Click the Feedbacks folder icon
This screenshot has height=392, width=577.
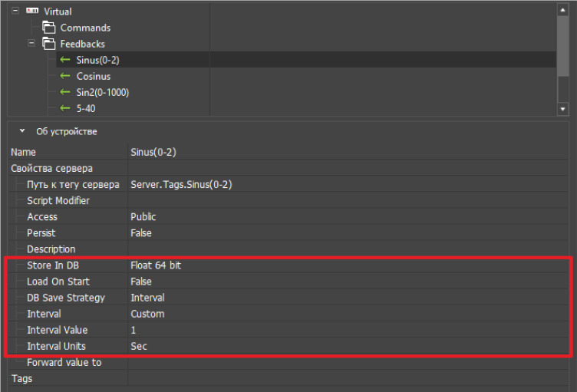tap(48, 44)
